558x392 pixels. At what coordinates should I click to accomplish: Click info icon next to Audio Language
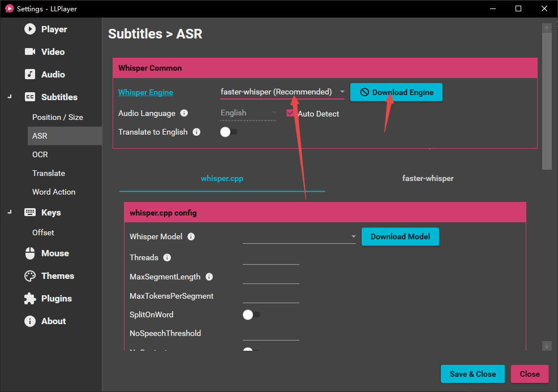(184, 113)
